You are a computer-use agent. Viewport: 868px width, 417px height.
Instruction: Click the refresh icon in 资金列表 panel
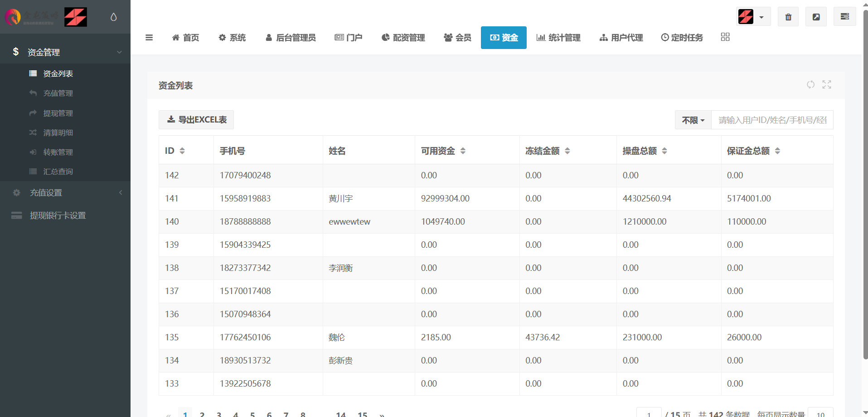[x=810, y=85]
